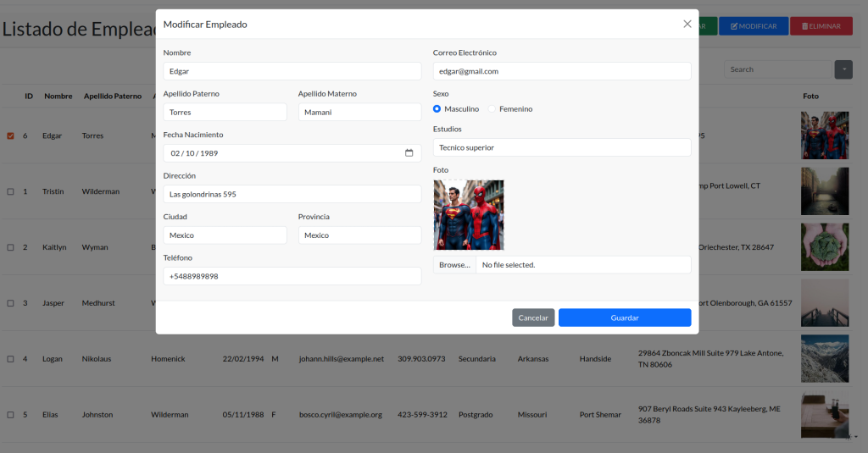Click the Apellido Paterno column header
This screenshot has width=868, height=453.
coord(113,97)
